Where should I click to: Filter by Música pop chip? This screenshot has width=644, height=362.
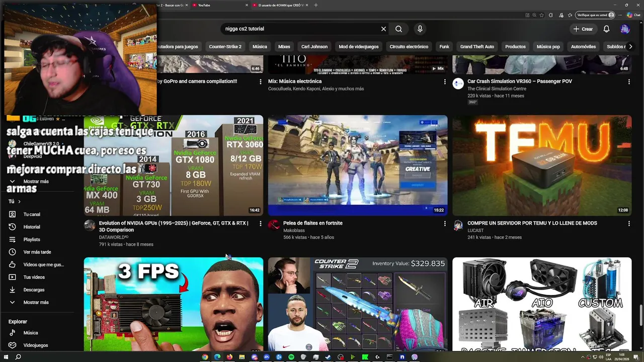click(x=548, y=47)
